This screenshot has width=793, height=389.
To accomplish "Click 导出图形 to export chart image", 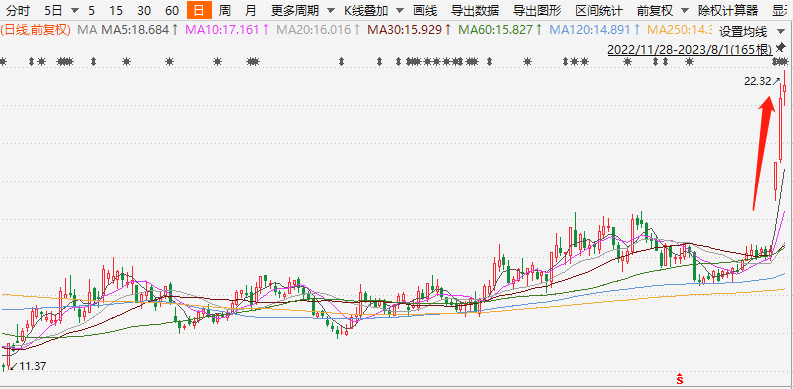I will [x=537, y=10].
